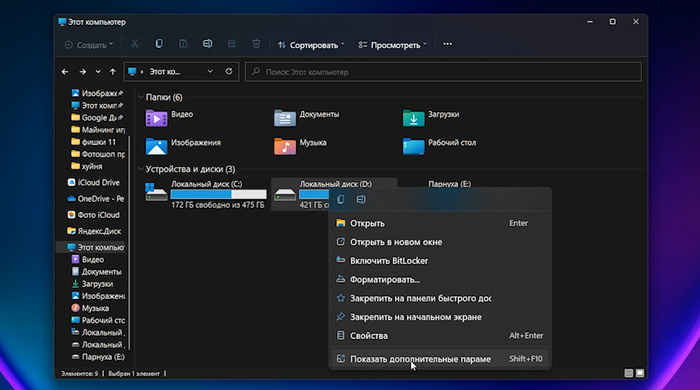Click Rename icon in context menu header
The height and width of the screenshot is (390, 700).
pos(361,199)
